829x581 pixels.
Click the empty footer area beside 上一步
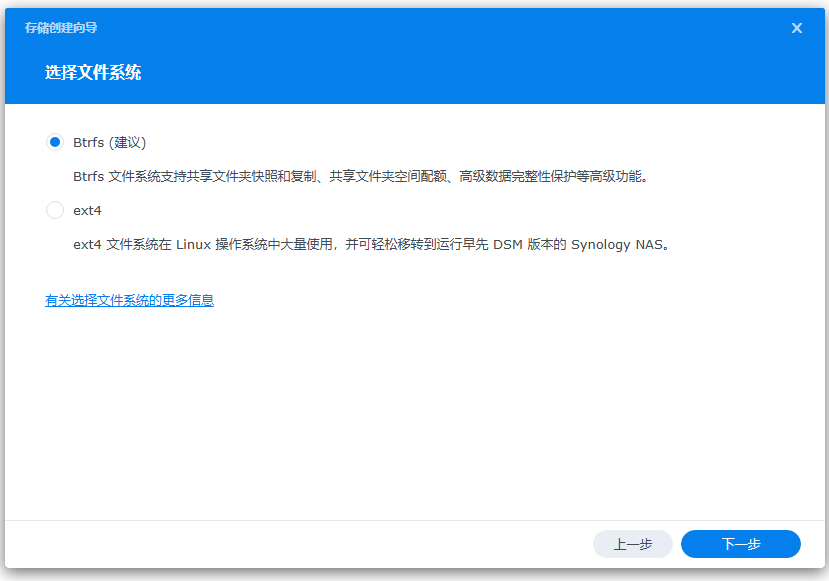(x=300, y=544)
